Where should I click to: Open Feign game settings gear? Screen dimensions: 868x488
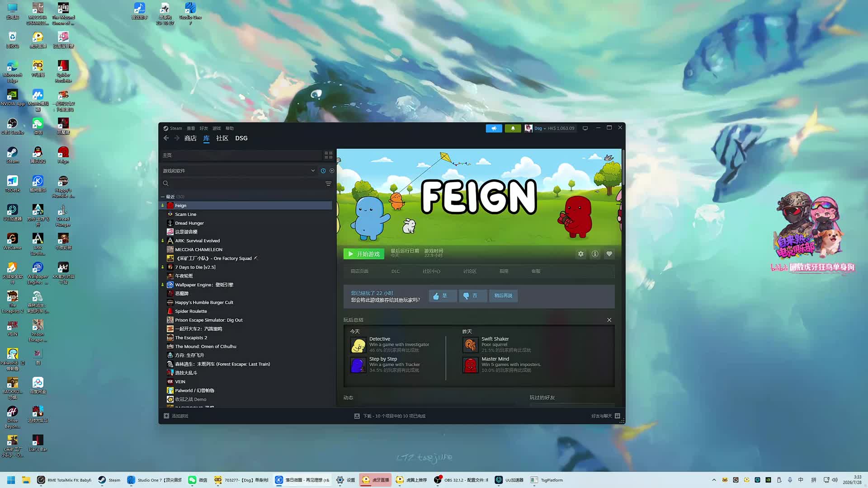point(581,254)
